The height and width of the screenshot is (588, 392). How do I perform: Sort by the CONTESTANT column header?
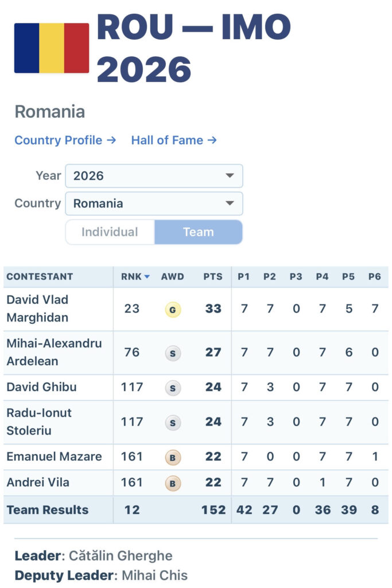[x=40, y=277]
